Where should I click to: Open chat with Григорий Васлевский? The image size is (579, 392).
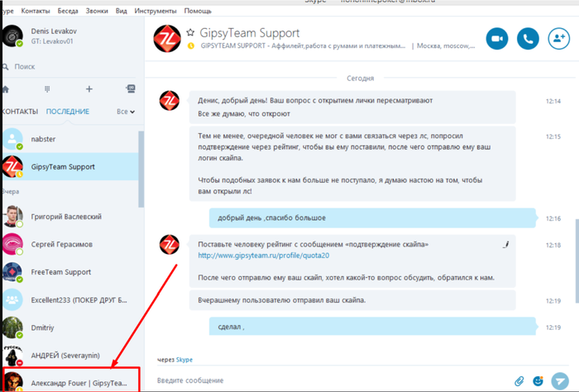click(x=70, y=217)
